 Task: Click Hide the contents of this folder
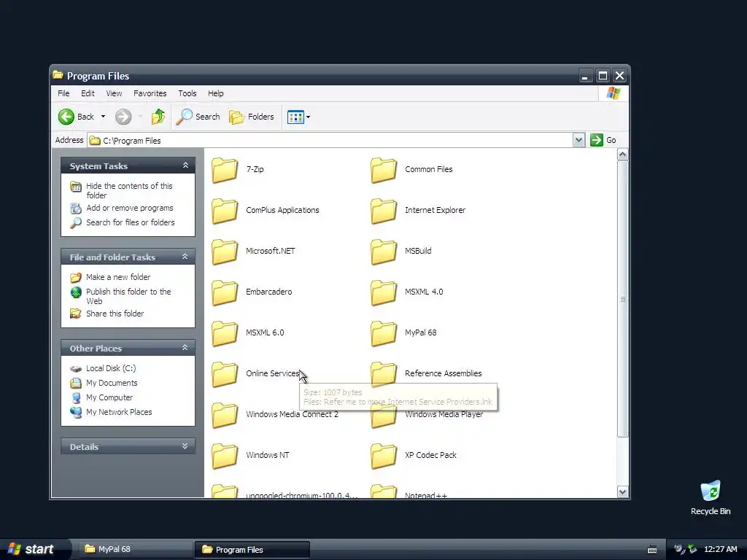coord(129,190)
